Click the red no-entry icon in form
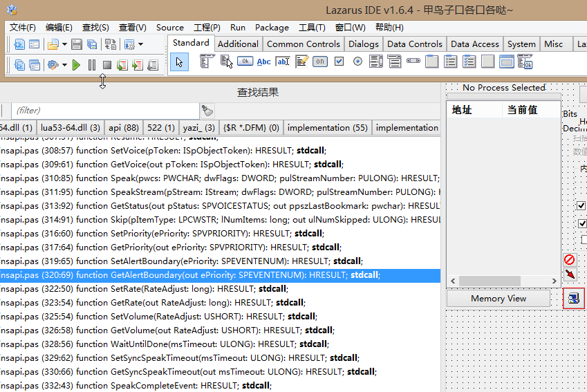Image resolution: width=587 pixels, height=392 pixels. pos(569,260)
